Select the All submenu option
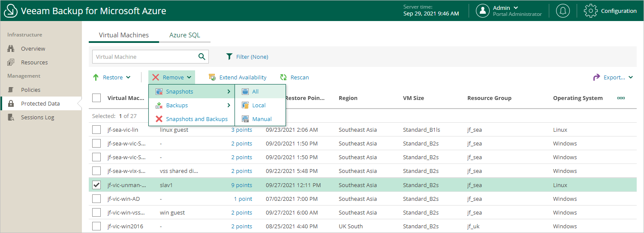Screen dimensions: 644x233 coord(260,92)
